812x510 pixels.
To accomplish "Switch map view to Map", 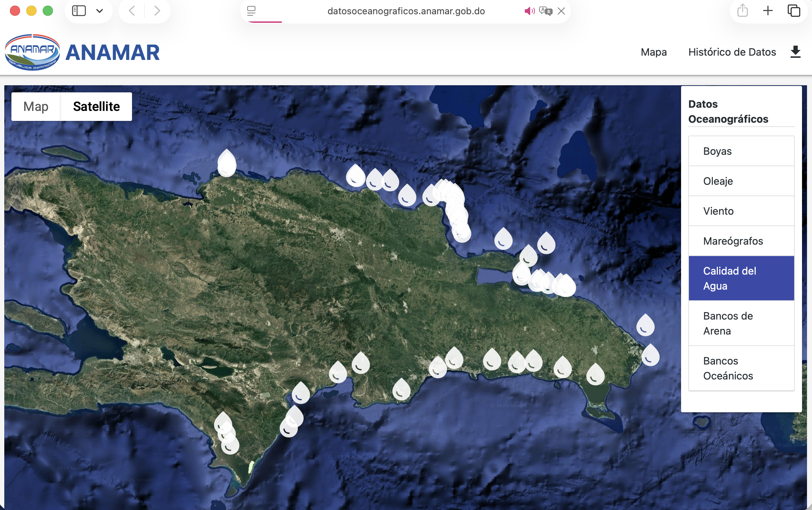I will [x=36, y=106].
